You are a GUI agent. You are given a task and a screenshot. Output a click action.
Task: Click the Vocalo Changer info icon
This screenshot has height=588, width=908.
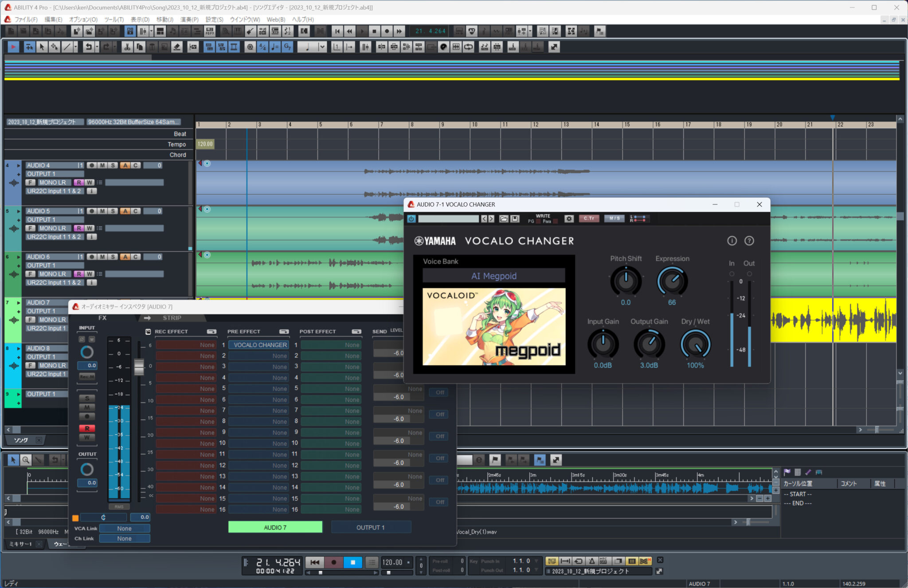(x=732, y=241)
